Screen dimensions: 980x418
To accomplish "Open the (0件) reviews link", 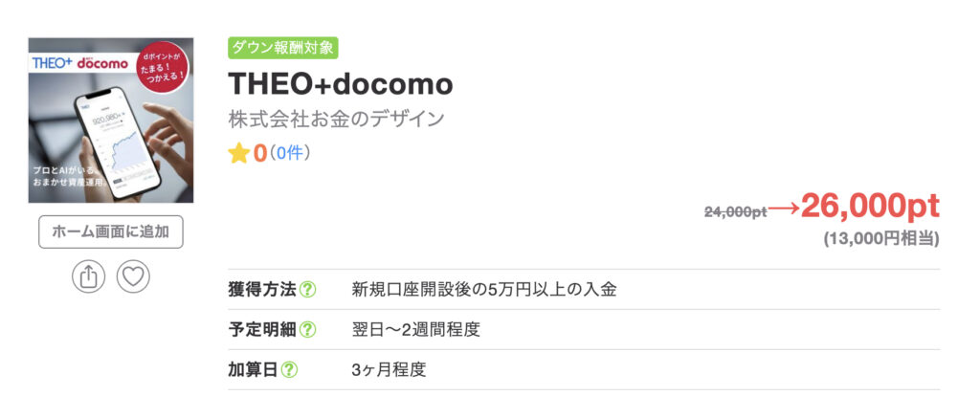I will pos(290,153).
